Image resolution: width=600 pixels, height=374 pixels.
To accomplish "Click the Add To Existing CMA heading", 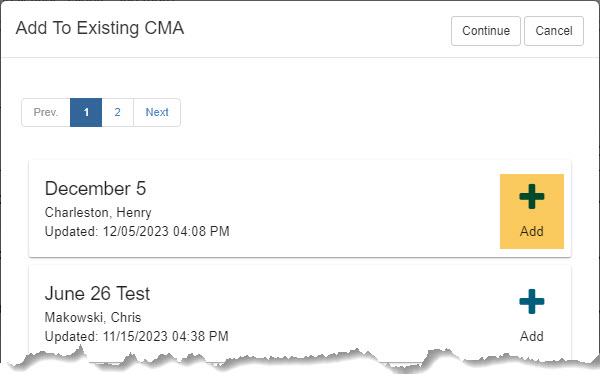I will click(100, 28).
